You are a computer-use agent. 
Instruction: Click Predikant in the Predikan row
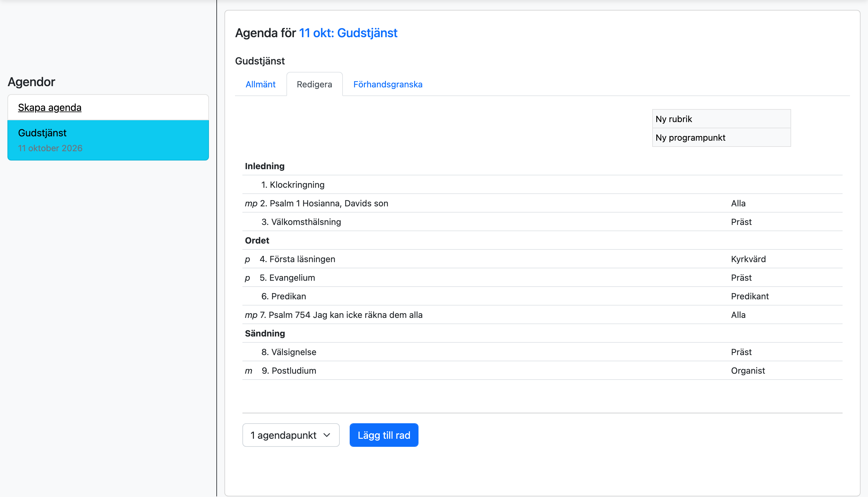click(750, 296)
